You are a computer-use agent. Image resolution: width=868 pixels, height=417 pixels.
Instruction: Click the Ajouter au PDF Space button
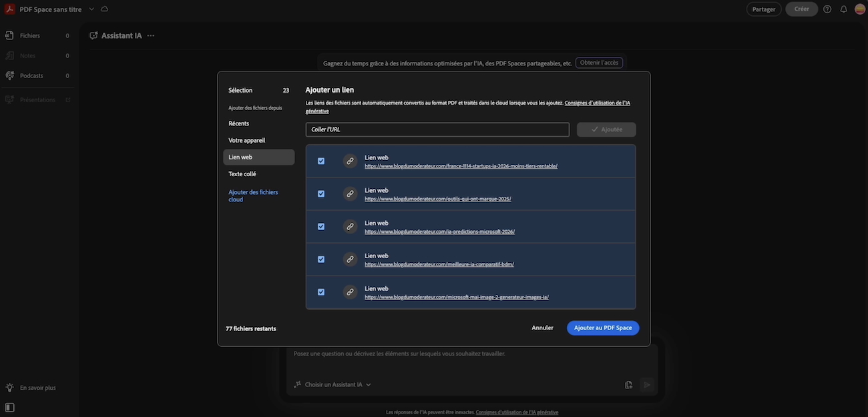pyautogui.click(x=602, y=328)
